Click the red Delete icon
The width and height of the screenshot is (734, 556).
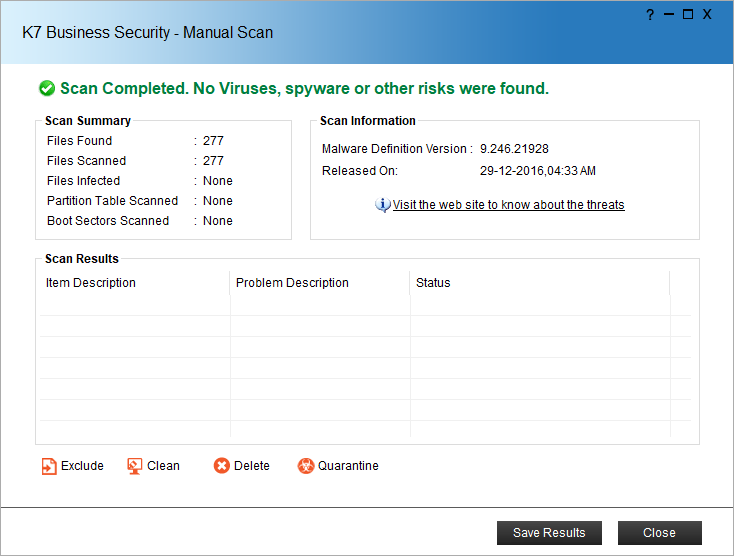(222, 466)
